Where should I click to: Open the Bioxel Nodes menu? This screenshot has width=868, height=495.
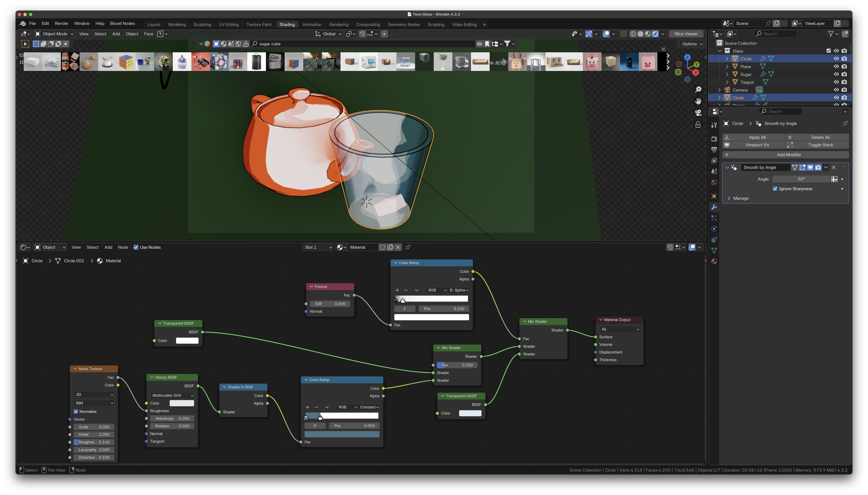pyautogui.click(x=122, y=24)
